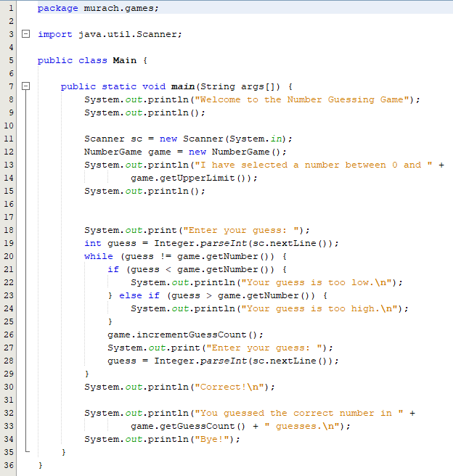Click string 'Welcome to the Number Guessing Game'
This screenshot has width=453, height=476.
(x=302, y=100)
